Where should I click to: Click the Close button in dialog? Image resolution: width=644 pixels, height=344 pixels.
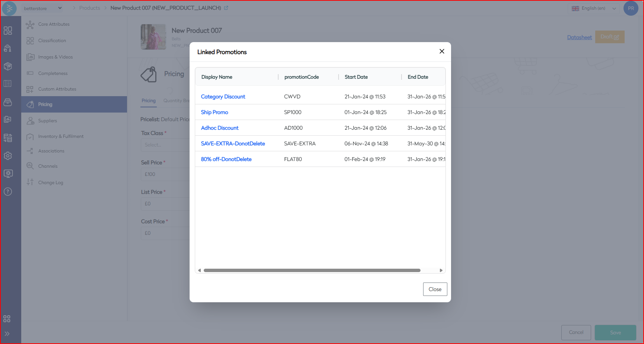point(435,289)
